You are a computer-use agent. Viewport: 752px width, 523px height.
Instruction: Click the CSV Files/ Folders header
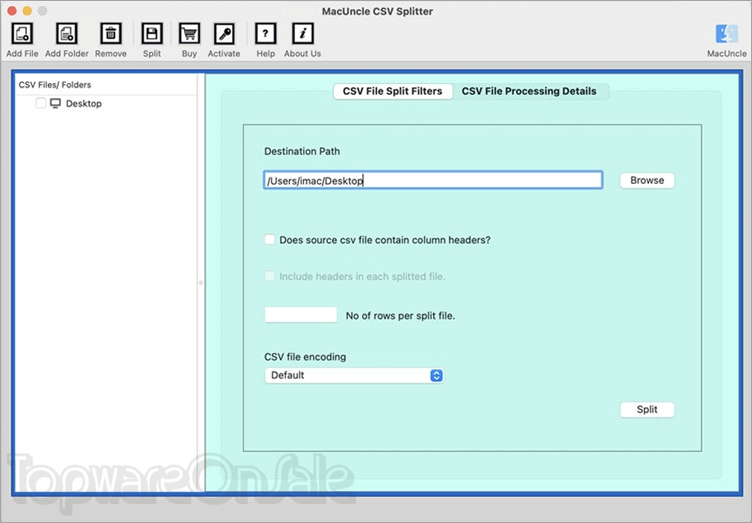(x=55, y=85)
